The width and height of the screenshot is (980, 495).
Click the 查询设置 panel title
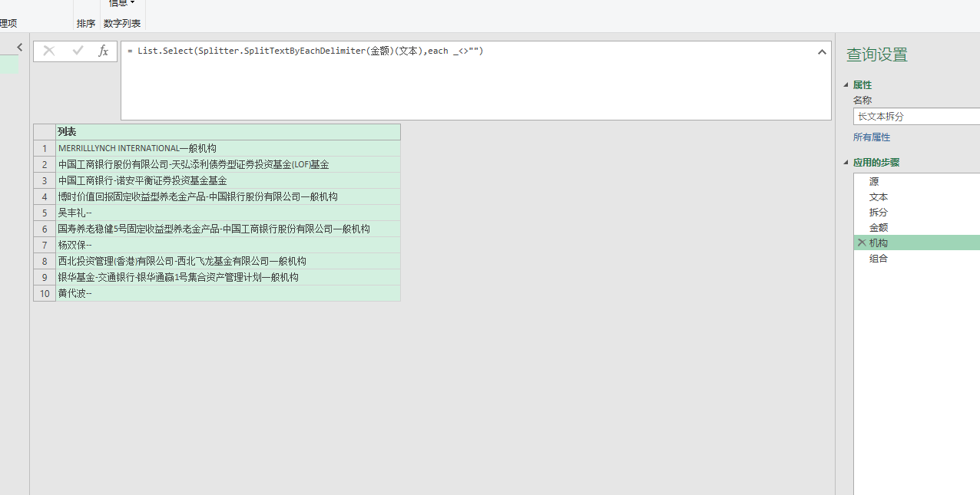point(877,54)
